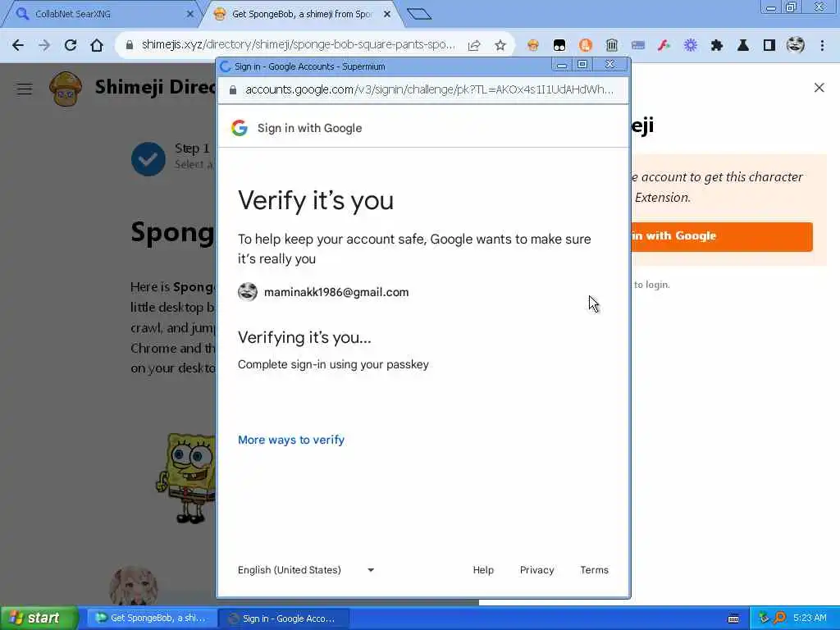
Task: Open the three-dot browser menu
Action: 822,46
